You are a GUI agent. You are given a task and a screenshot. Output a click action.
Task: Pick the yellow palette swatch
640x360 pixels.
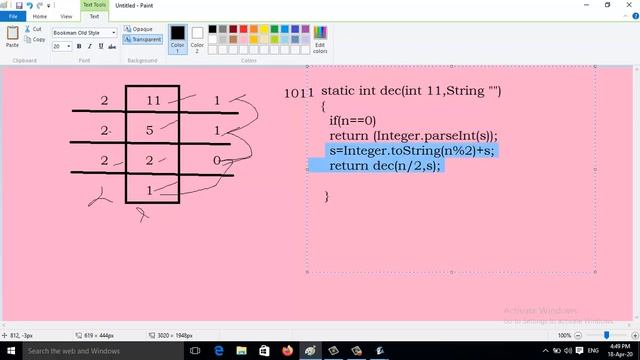264,29
